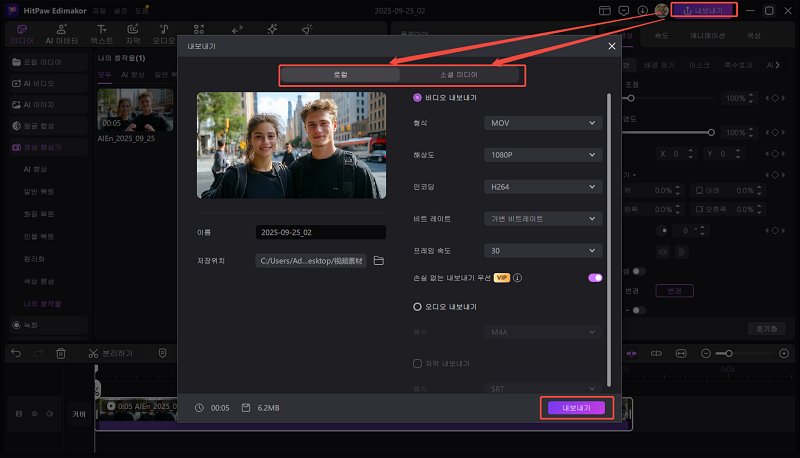Click the undo arrow in timeline toolbar

pyautogui.click(x=16, y=353)
